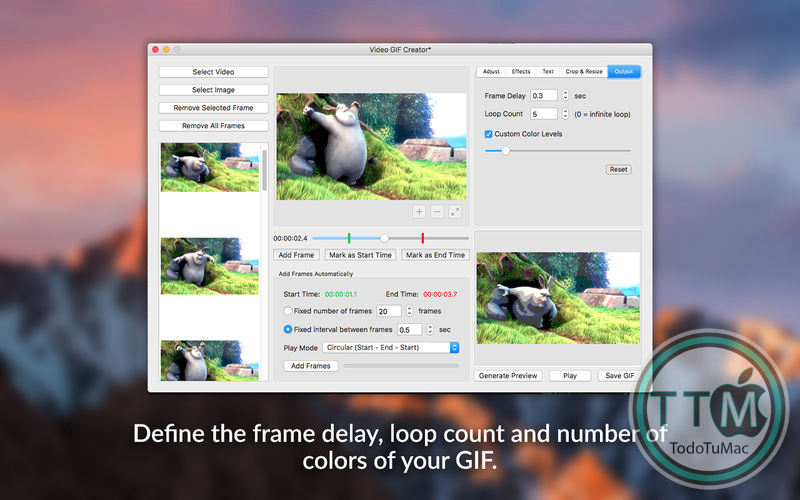This screenshot has height=500, width=800.
Task: Select Fixed interval between frames option
Action: tap(288, 330)
